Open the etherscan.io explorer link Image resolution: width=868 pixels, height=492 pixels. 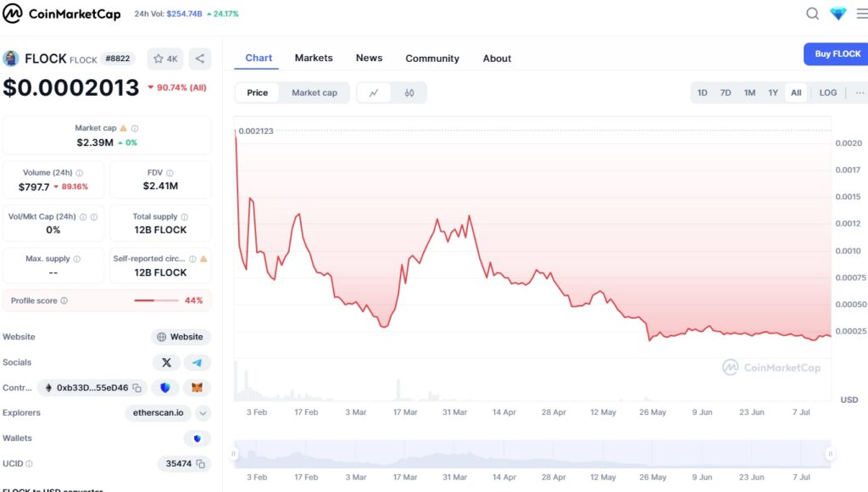[x=159, y=413]
